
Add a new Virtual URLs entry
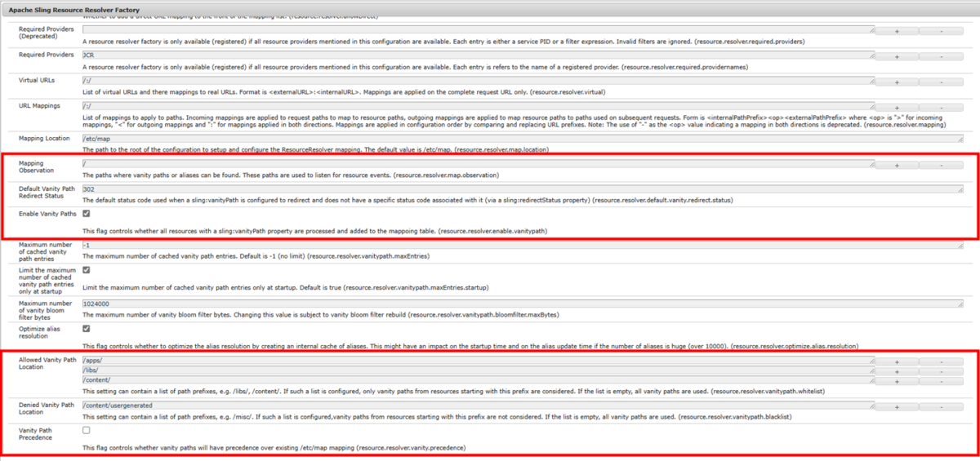click(x=897, y=82)
